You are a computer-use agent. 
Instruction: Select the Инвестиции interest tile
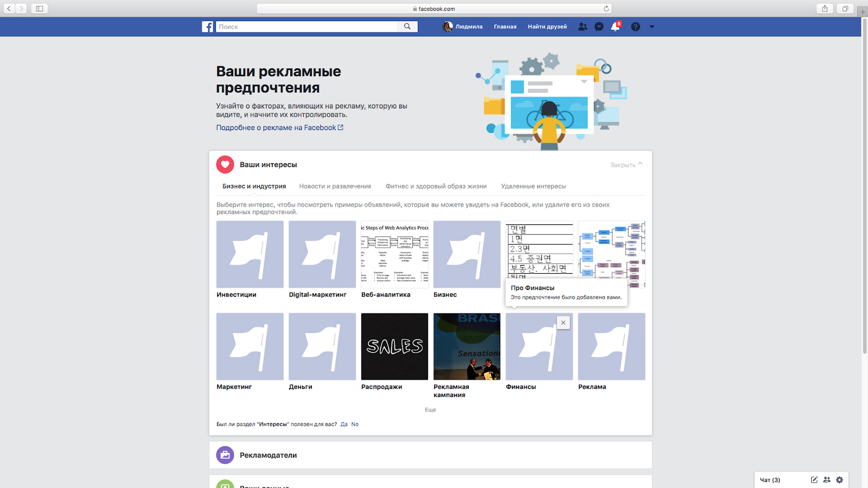[250, 254]
